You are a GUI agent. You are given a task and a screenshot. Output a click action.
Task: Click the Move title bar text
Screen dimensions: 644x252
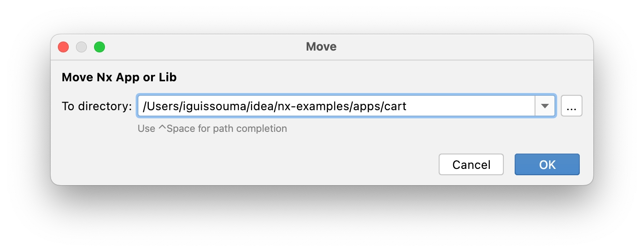coord(321,47)
